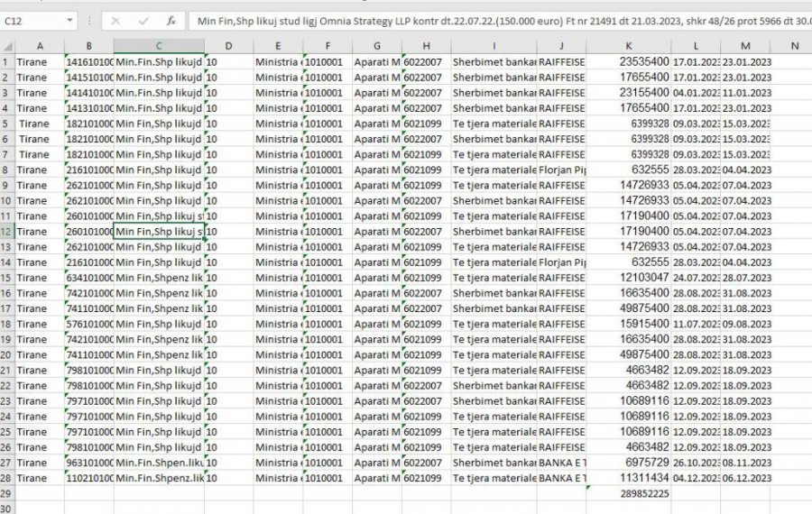Open the Name Box dropdown arrow
The height and width of the screenshot is (514, 812).
coord(70,20)
